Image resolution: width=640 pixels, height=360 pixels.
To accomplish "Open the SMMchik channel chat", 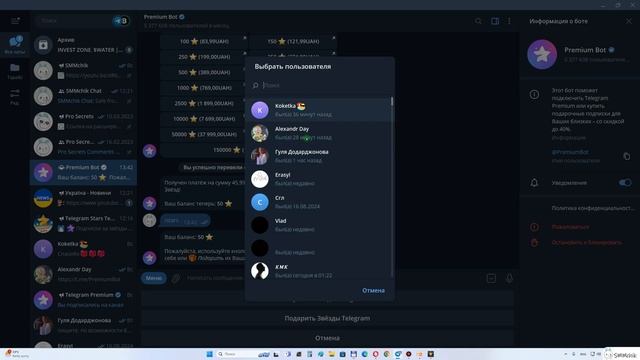I will 83,70.
